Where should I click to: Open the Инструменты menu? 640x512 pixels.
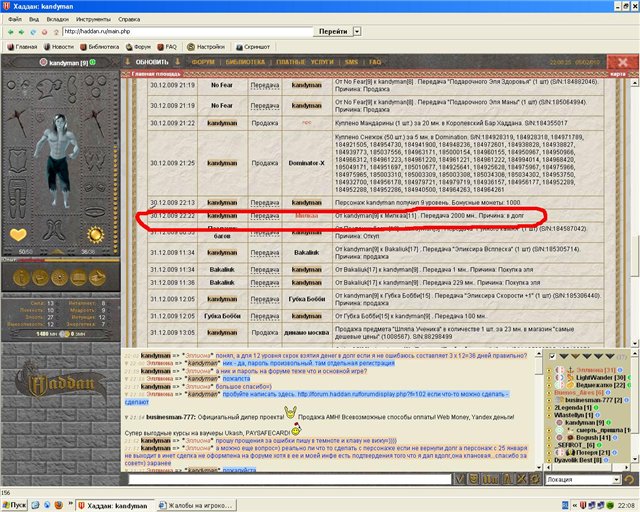pyautogui.click(x=93, y=18)
